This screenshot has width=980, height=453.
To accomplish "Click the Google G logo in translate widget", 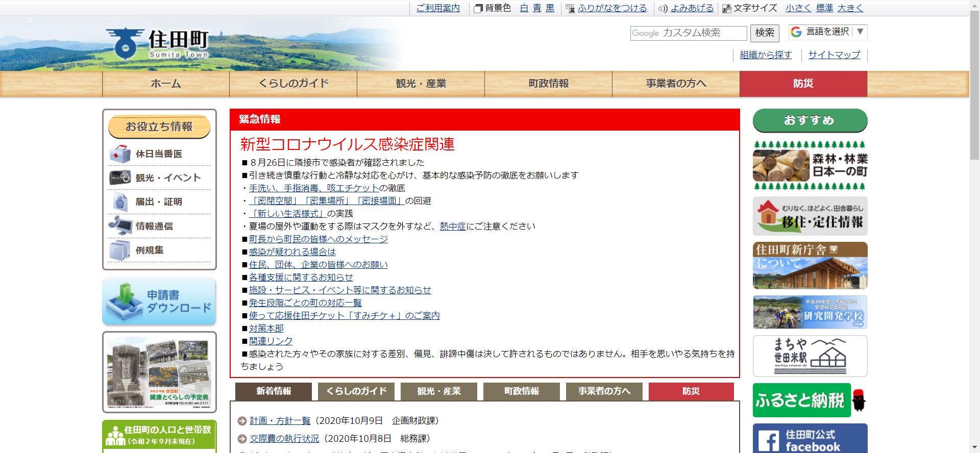I will [x=796, y=32].
